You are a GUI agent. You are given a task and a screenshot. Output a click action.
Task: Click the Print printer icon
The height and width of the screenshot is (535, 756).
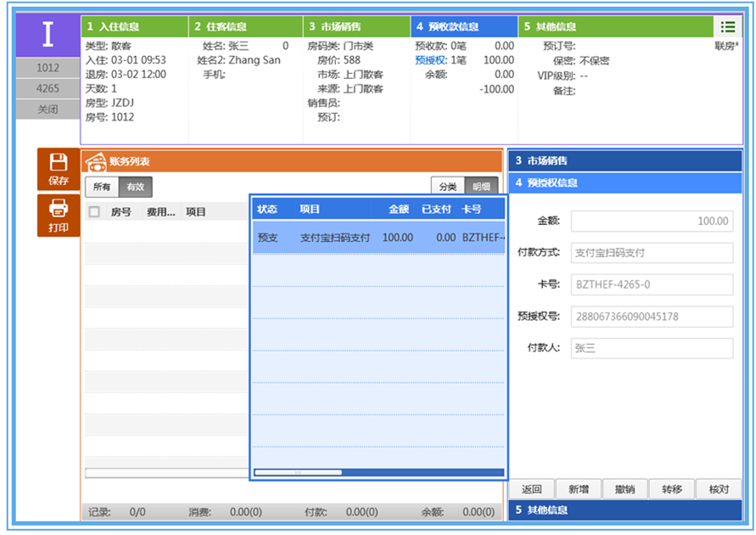point(59,208)
